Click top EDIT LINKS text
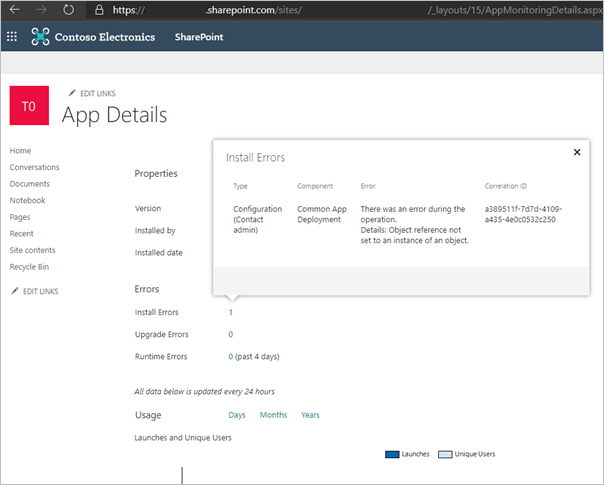604x485 pixels. 98,94
